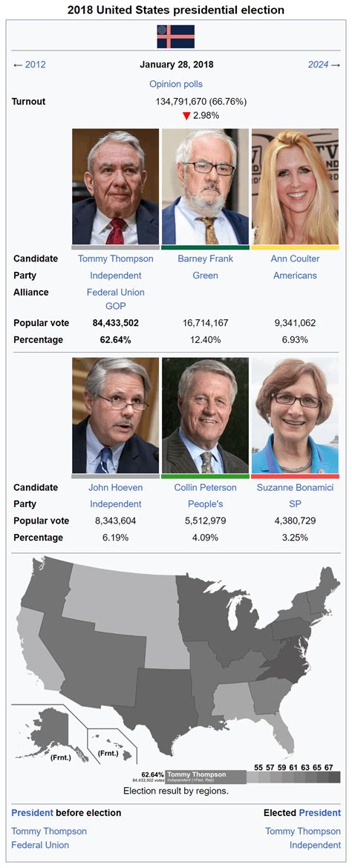
Task: Go to the previous 2012 election link
Action: tap(36, 65)
